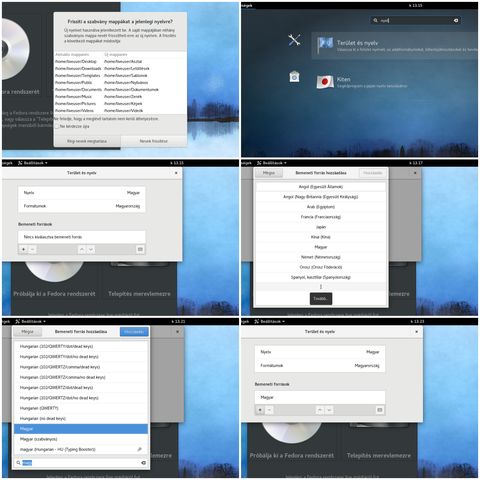Viewport: 480px width, 480px height.
Task: Select Hungarian (101/QWERTY/dot/dead keys) layout
Action: tap(81, 346)
